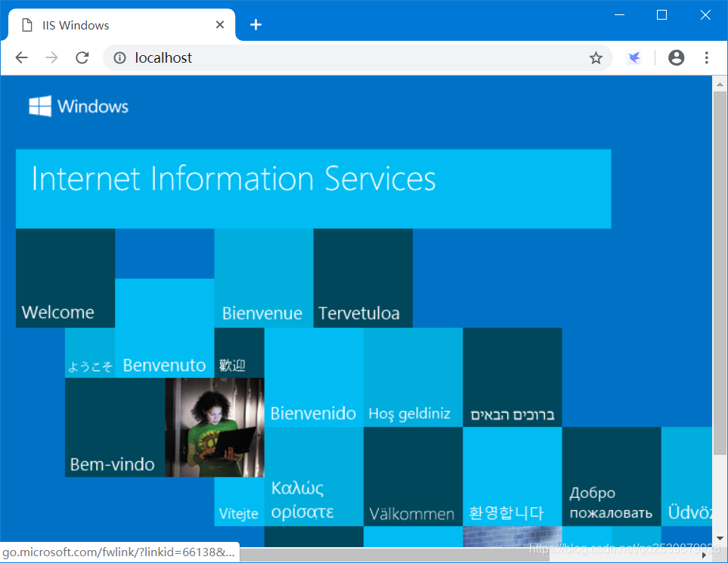
Task: Click the browser forward arrow
Action: (x=52, y=57)
